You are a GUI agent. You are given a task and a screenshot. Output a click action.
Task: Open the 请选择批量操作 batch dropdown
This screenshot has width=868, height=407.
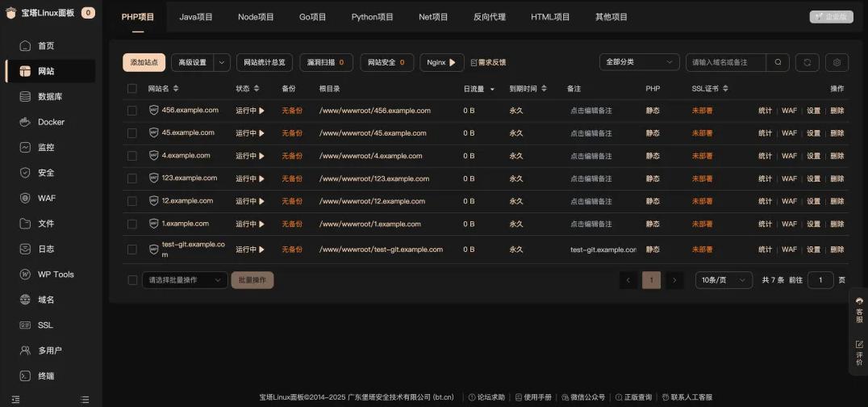coord(185,280)
